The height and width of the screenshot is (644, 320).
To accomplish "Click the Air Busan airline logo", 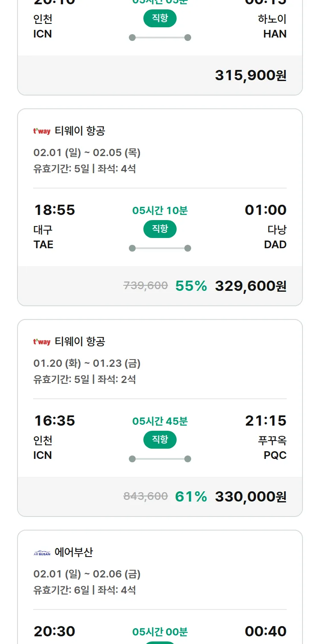I will pos(42,553).
